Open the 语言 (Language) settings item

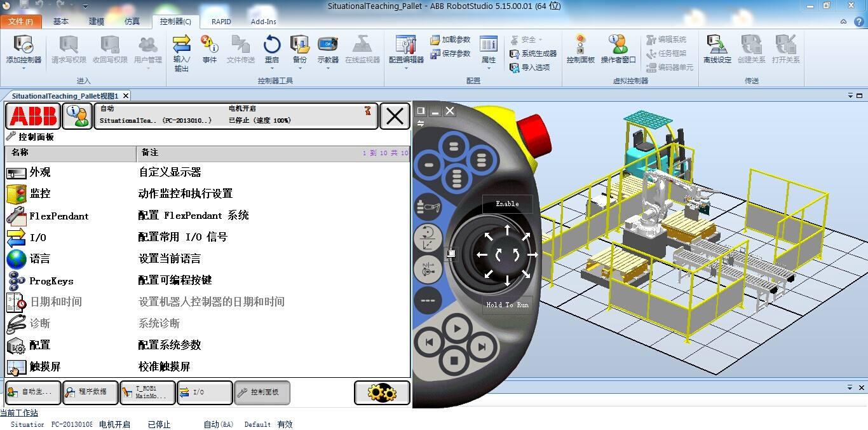(x=207, y=259)
